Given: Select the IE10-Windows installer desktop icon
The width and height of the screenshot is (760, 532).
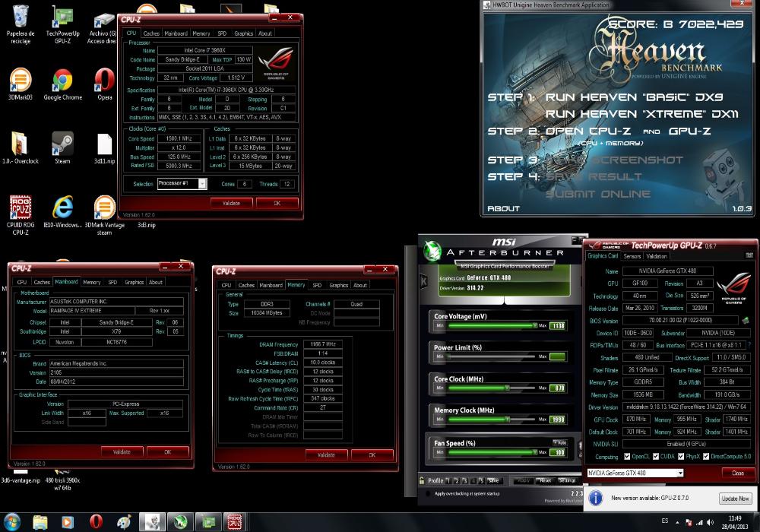Looking at the screenshot, I should pyautogui.click(x=62, y=212).
